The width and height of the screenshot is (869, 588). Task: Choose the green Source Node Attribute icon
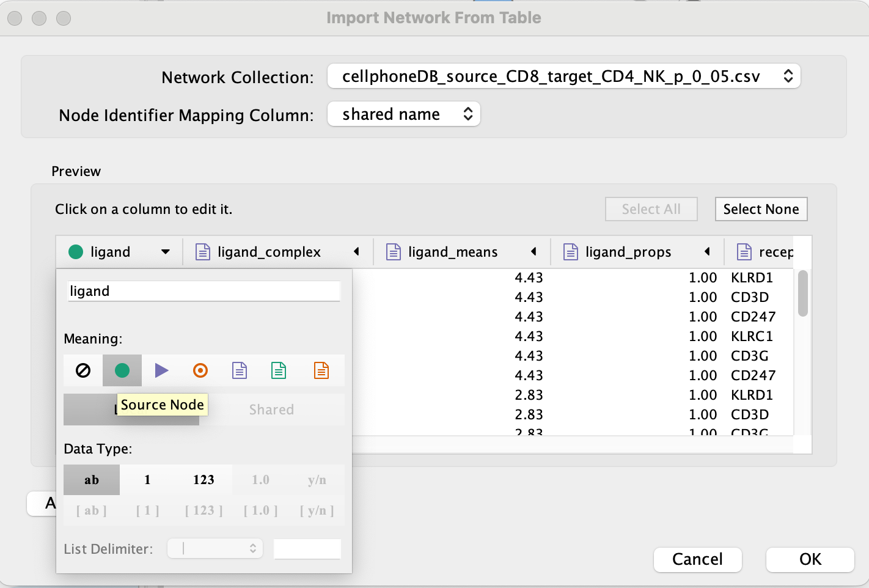pyautogui.click(x=279, y=370)
